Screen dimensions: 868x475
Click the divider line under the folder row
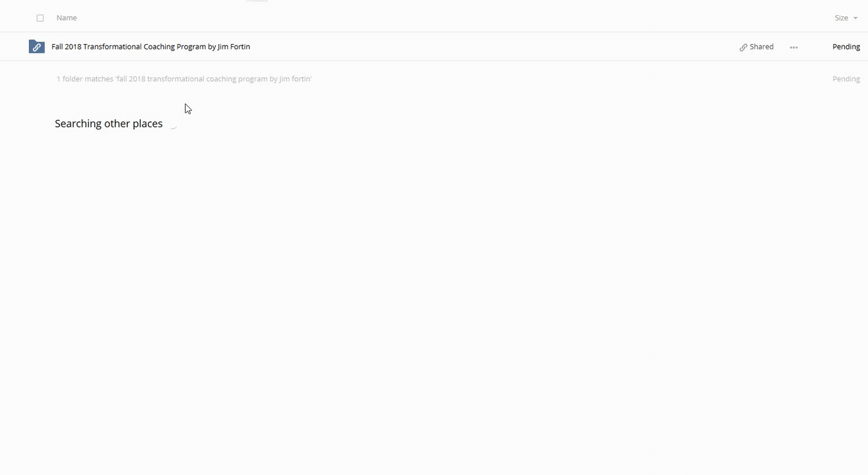429,61
